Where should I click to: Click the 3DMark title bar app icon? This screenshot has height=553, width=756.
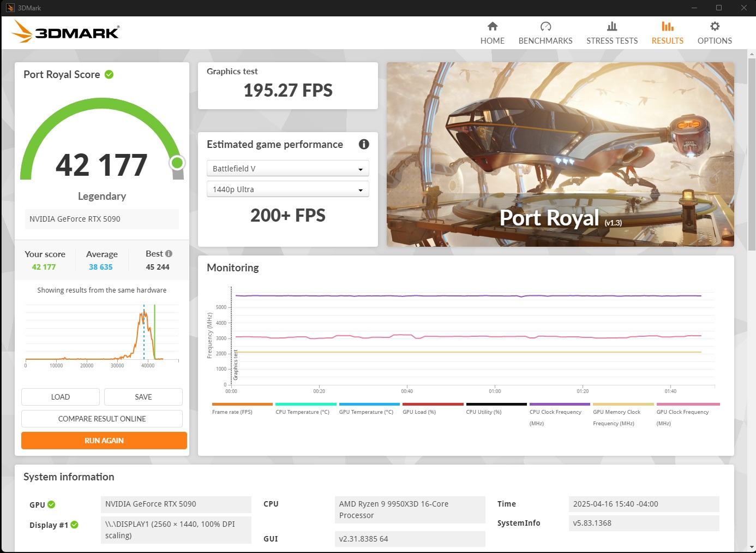coord(9,8)
